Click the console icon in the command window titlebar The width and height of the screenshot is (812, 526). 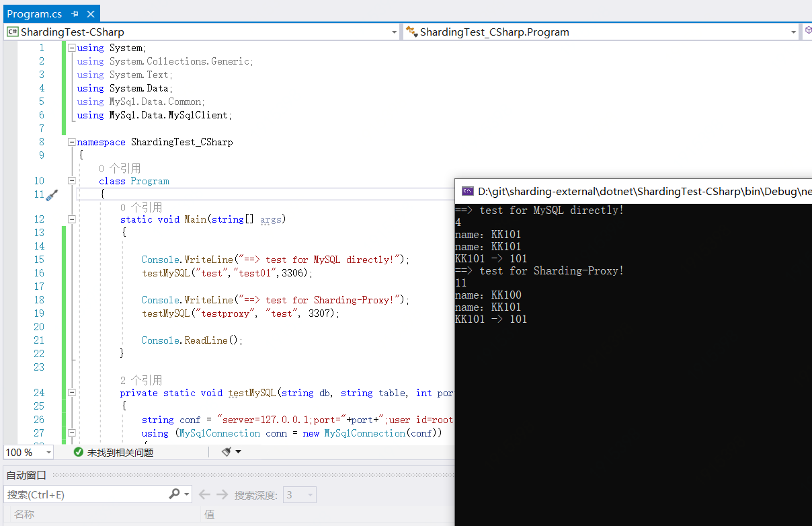pos(466,191)
